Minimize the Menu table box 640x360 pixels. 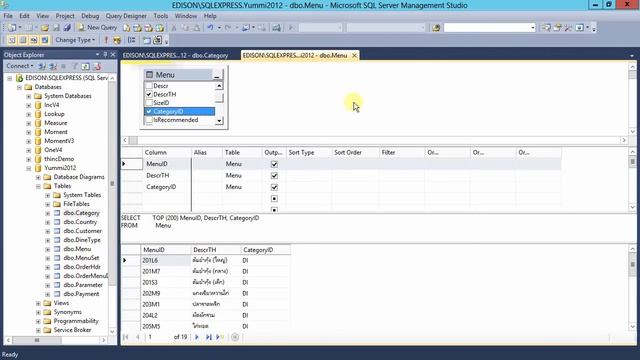coord(217,75)
